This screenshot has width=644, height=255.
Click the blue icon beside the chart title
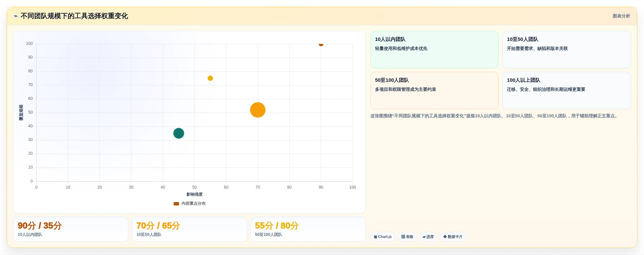click(16, 16)
